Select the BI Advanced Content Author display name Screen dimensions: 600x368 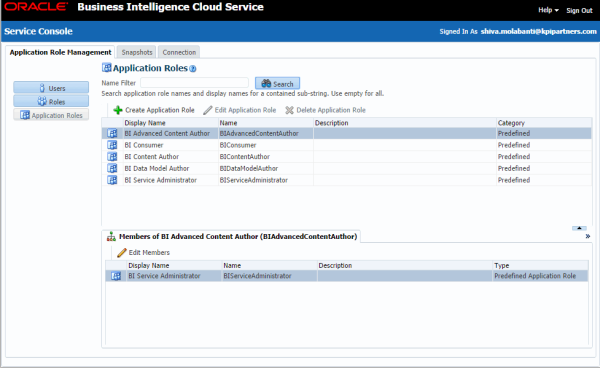click(167, 134)
